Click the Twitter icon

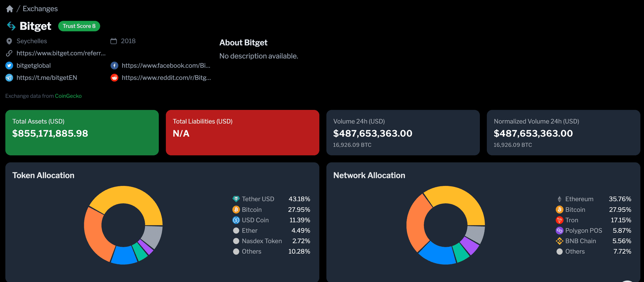9,65
